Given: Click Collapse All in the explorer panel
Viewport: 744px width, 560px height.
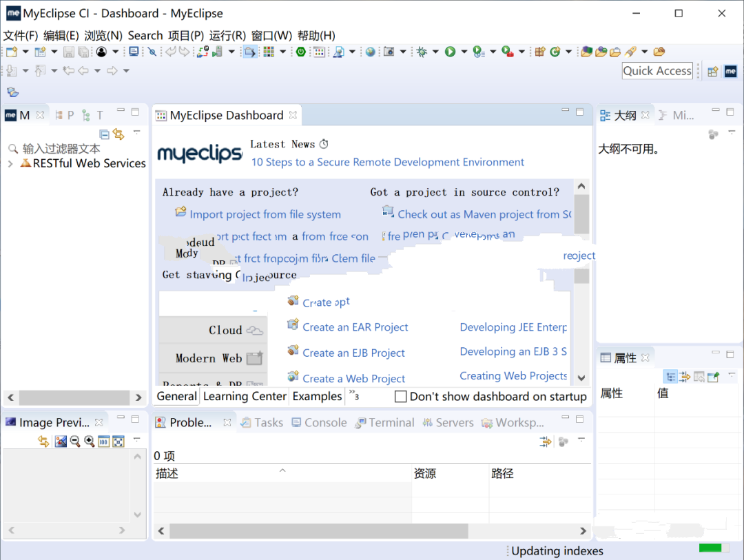Looking at the screenshot, I should click(105, 134).
